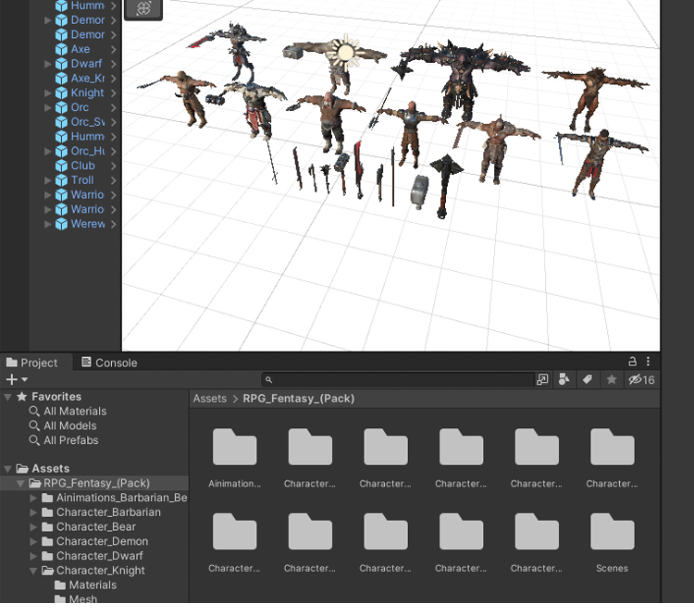Open the Open in Search window icon
This screenshot has height=616, width=694.
pyautogui.click(x=542, y=380)
